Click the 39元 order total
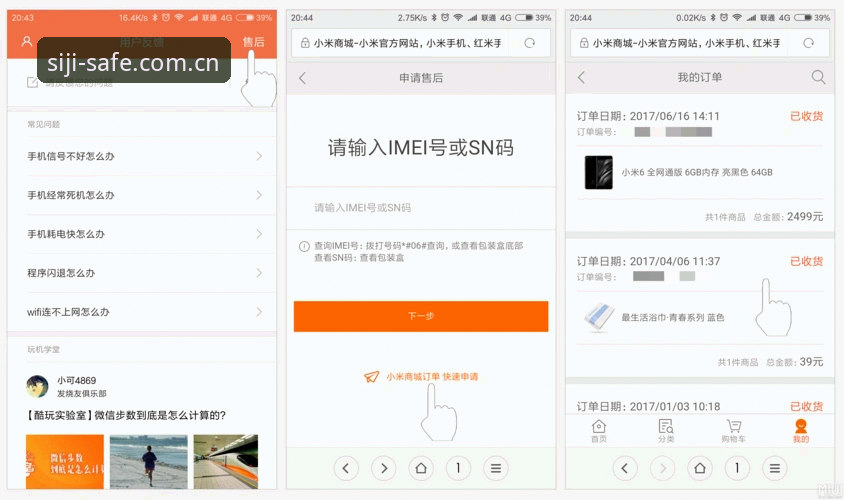Screen dimensions: 844x500 point(811,362)
